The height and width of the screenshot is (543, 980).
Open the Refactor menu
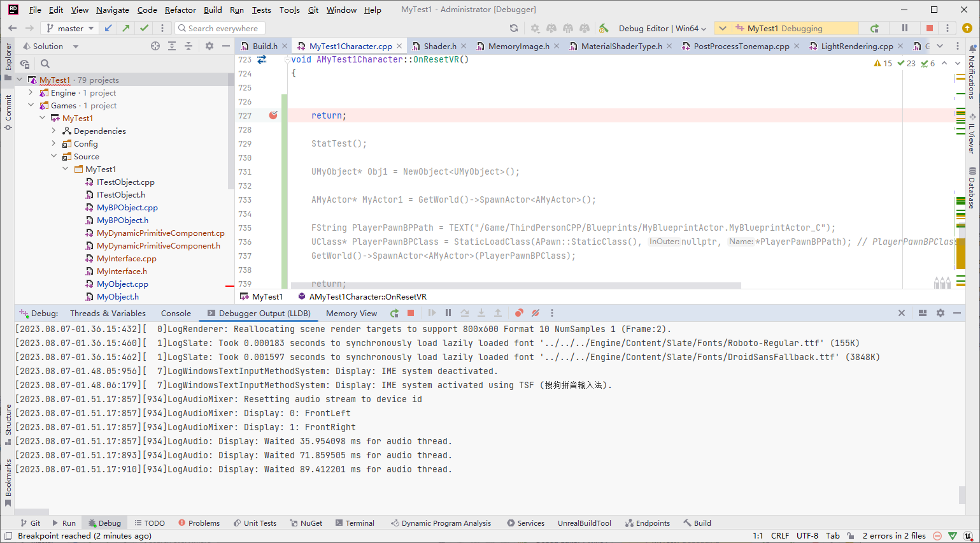pos(180,10)
